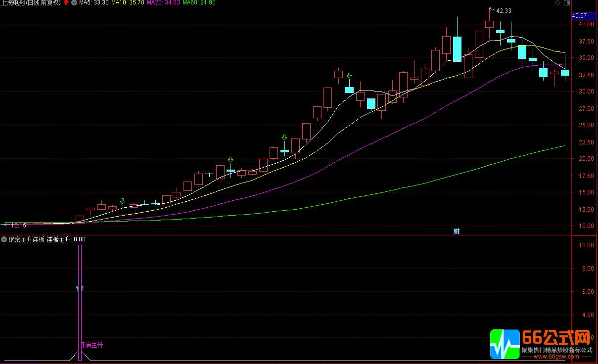This screenshot has height=364, width=598.
Task: Click the 40.00 price axis label
Action: click(585, 24)
